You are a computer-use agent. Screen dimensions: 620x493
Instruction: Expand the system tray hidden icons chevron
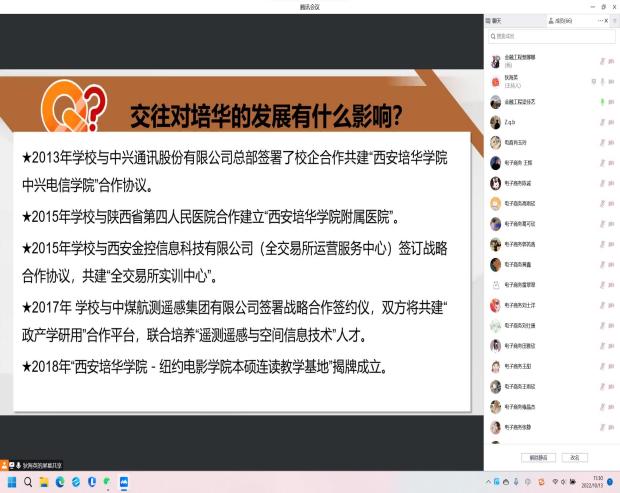pos(490,482)
